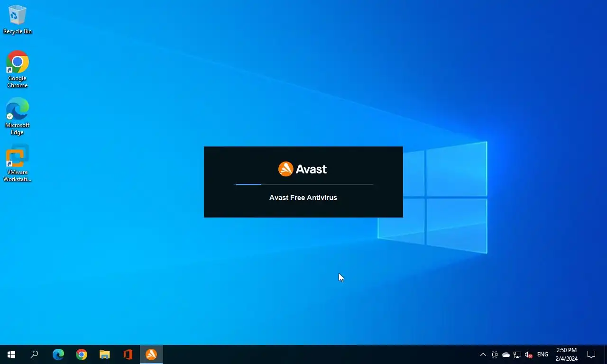Open the Windows Start menu
This screenshot has width=607, height=364.
[x=11, y=355]
